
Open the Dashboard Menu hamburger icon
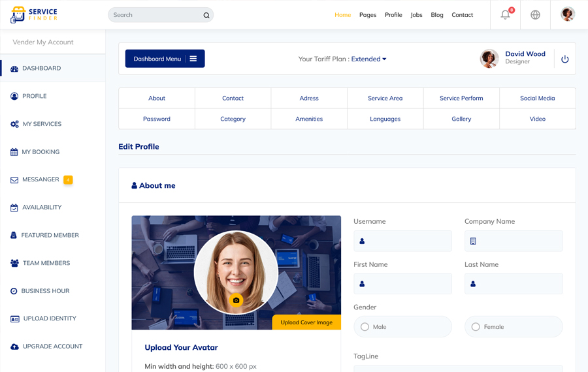coord(193,59)
